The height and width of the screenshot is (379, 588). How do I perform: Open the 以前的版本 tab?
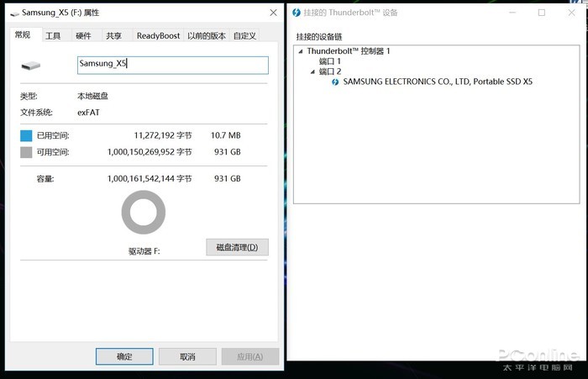tap(207, 35)
